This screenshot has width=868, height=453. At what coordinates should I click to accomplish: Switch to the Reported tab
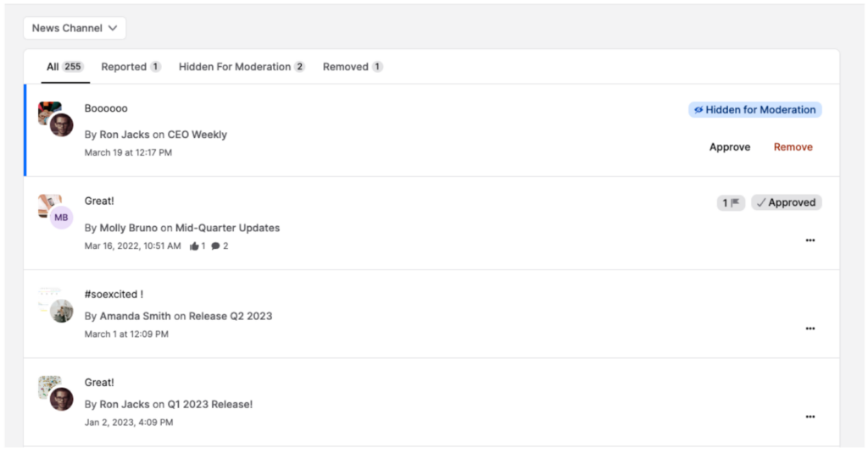click(x=131, y=67)
